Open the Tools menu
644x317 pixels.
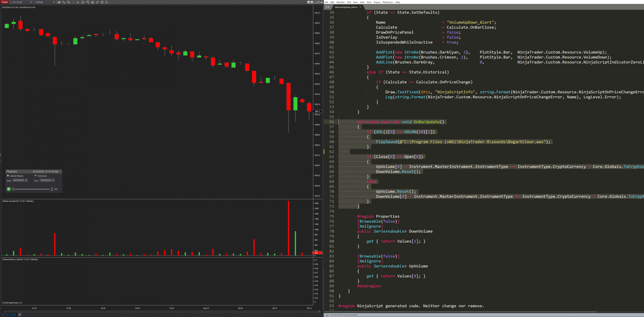[369, 2]
